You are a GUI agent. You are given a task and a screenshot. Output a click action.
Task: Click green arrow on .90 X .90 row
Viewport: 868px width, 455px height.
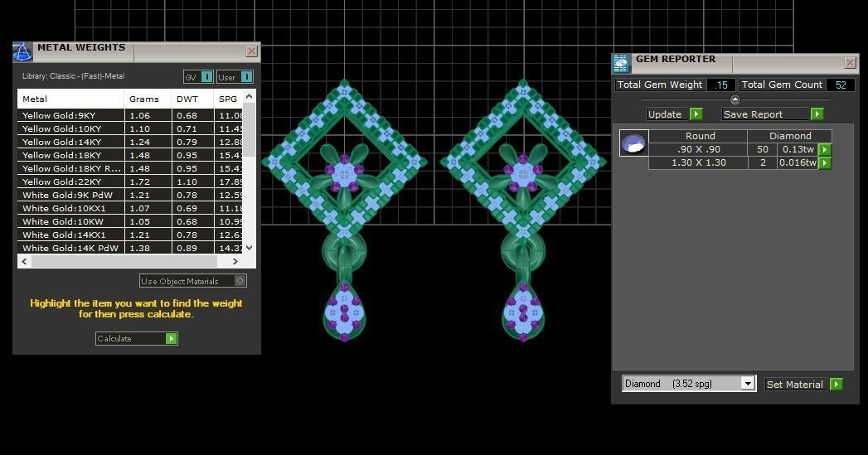825,149
